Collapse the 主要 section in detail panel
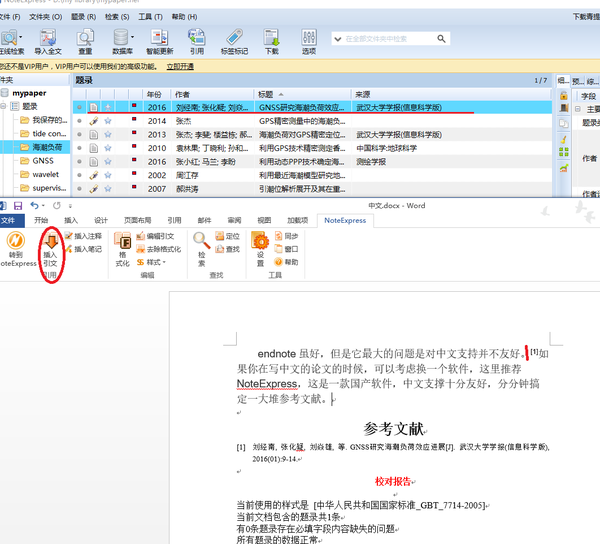The height and width of the screenshot is (544, 600). pos(578,109)
